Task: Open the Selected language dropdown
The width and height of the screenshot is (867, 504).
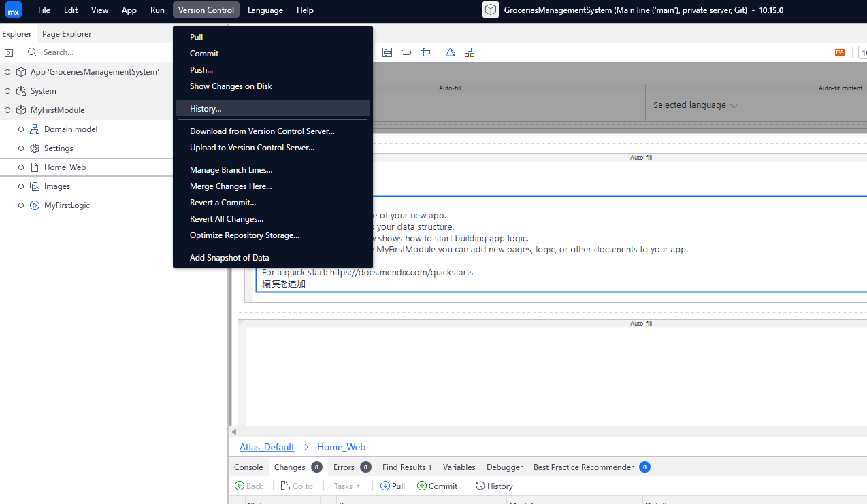Action: [x=695, y=105]
